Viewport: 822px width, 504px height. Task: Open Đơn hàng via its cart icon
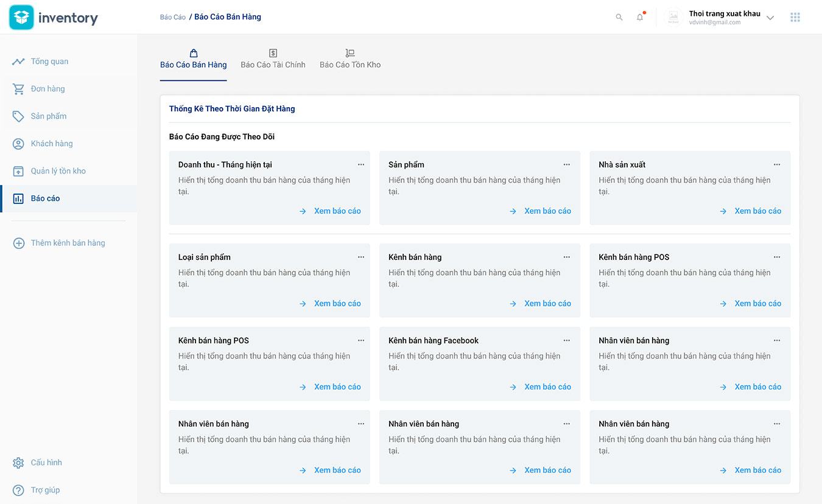[19, 89]
